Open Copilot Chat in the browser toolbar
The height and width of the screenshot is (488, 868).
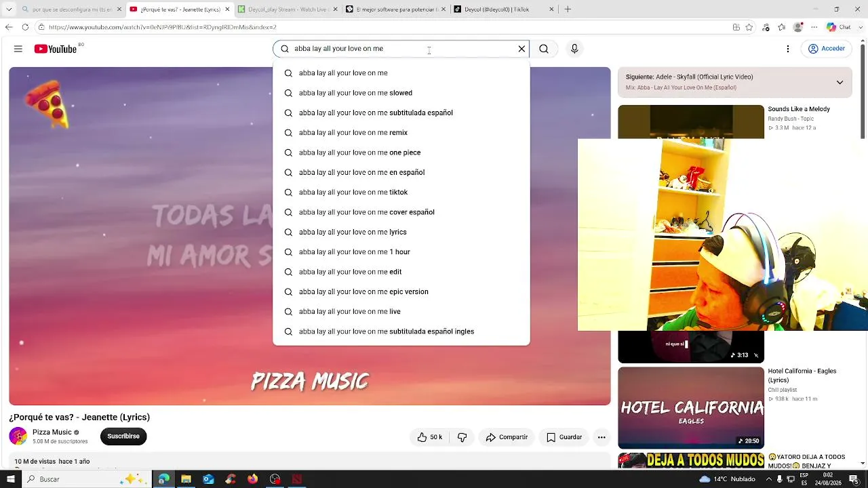pos(838,27)
